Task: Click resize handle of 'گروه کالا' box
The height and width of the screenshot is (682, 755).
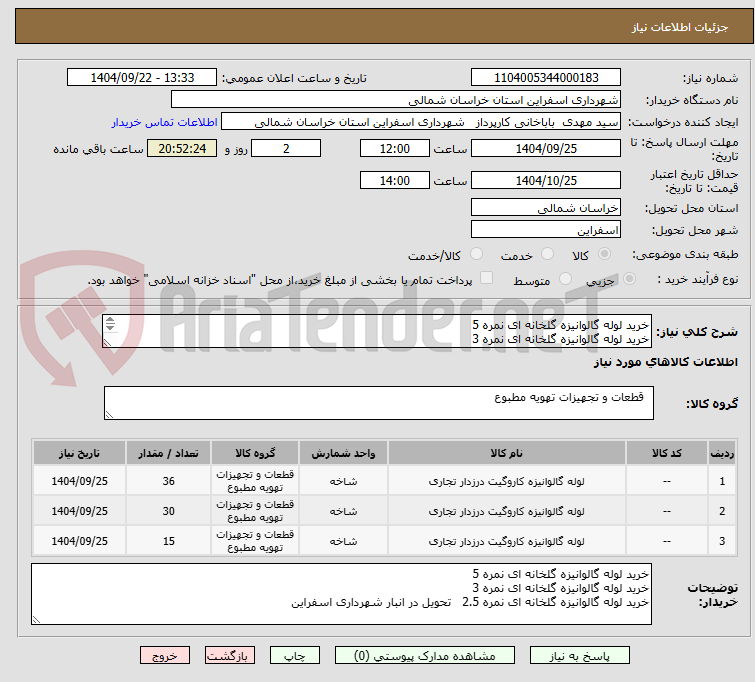Action: (109, 414)
